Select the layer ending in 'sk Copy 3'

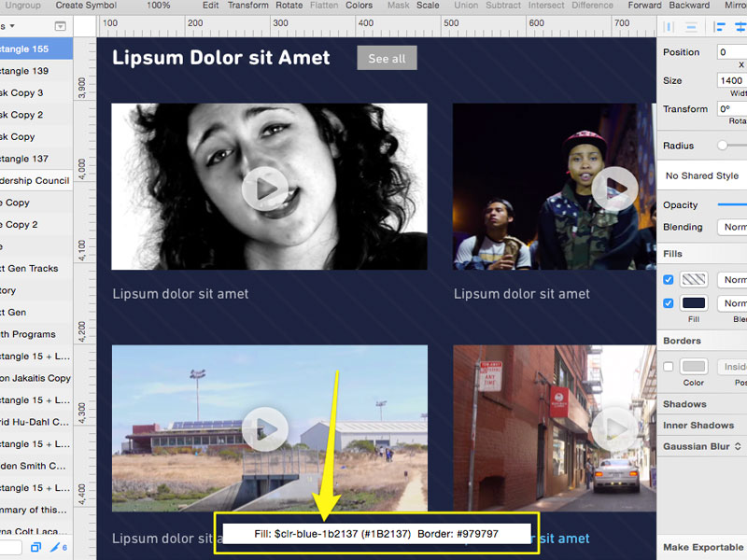click(x=36, y=92)
